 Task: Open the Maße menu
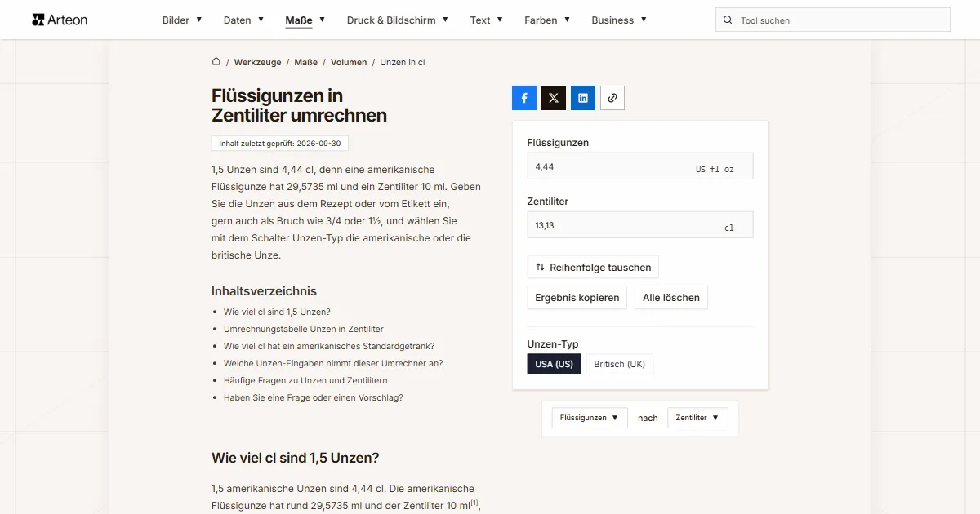[305, 20]
